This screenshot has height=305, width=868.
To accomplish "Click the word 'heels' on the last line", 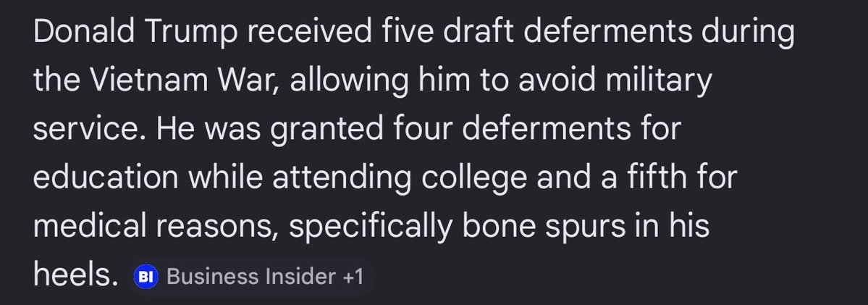I will click(69, 276).
